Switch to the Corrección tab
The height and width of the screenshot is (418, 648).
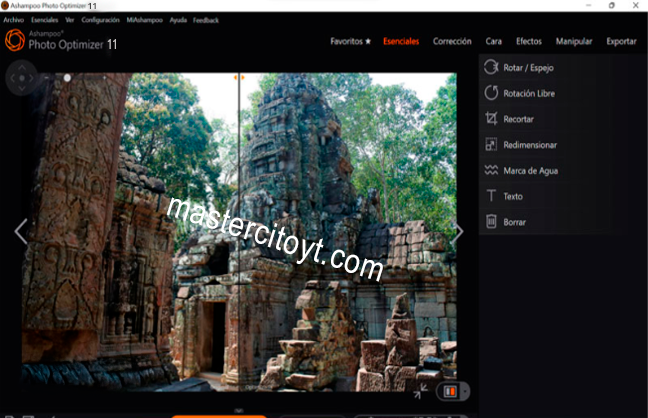[452, 42]
